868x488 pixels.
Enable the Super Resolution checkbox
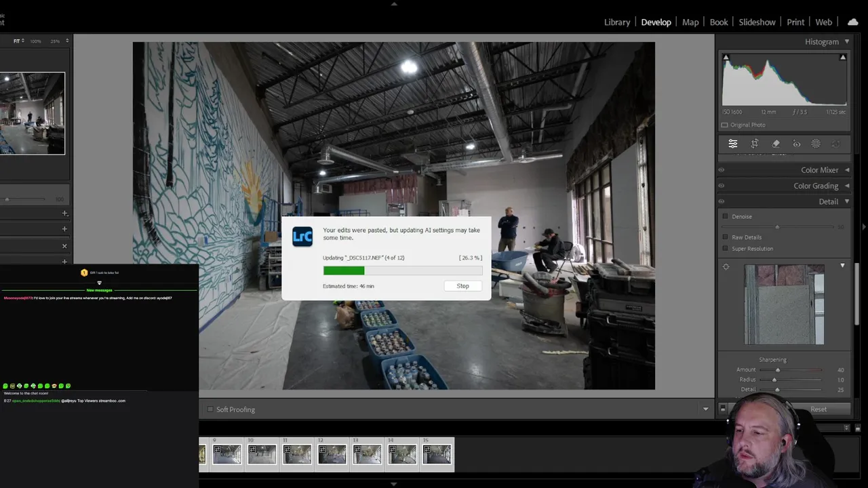725,249
